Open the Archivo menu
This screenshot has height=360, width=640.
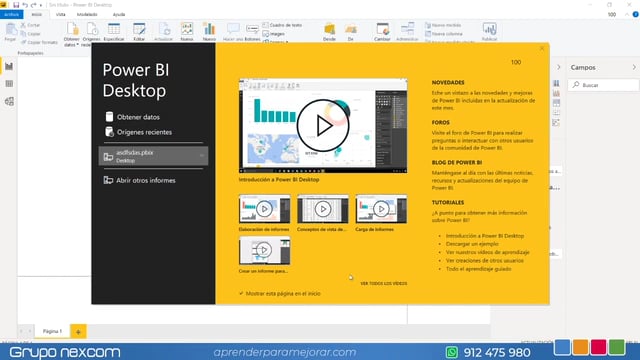pyautogui.click(x=11, y=14)
